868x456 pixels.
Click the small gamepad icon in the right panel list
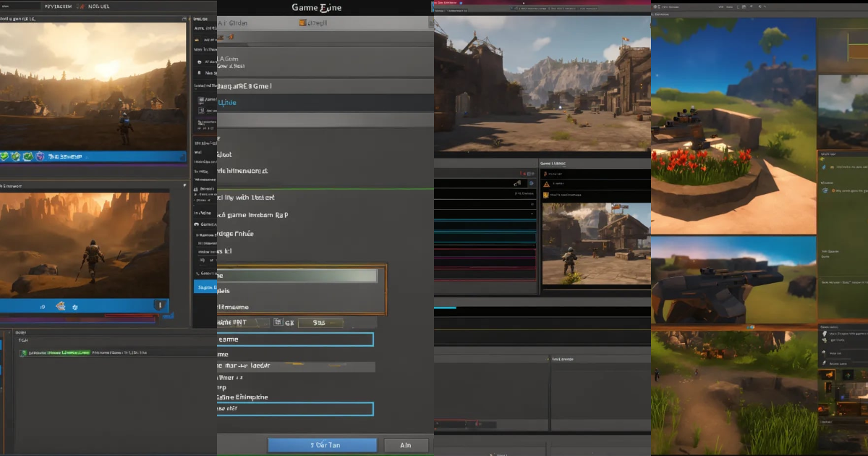pos(545,173)
